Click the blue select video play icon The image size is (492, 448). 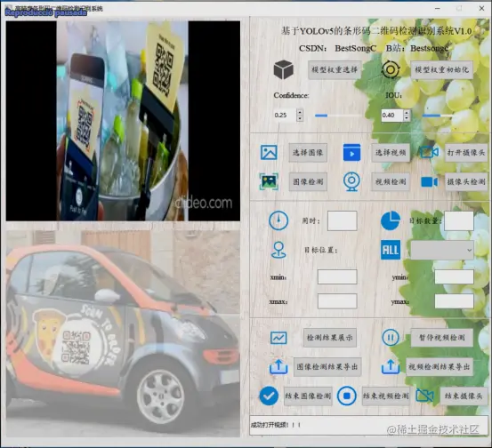(351, 153)
